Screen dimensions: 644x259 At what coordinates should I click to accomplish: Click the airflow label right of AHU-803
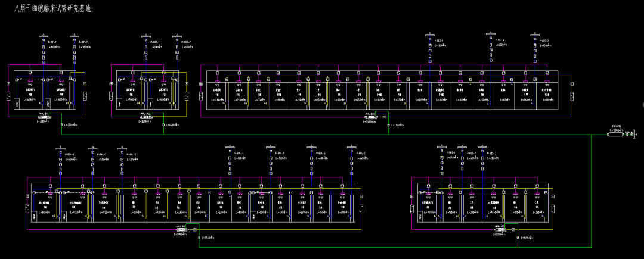point(396,125)
